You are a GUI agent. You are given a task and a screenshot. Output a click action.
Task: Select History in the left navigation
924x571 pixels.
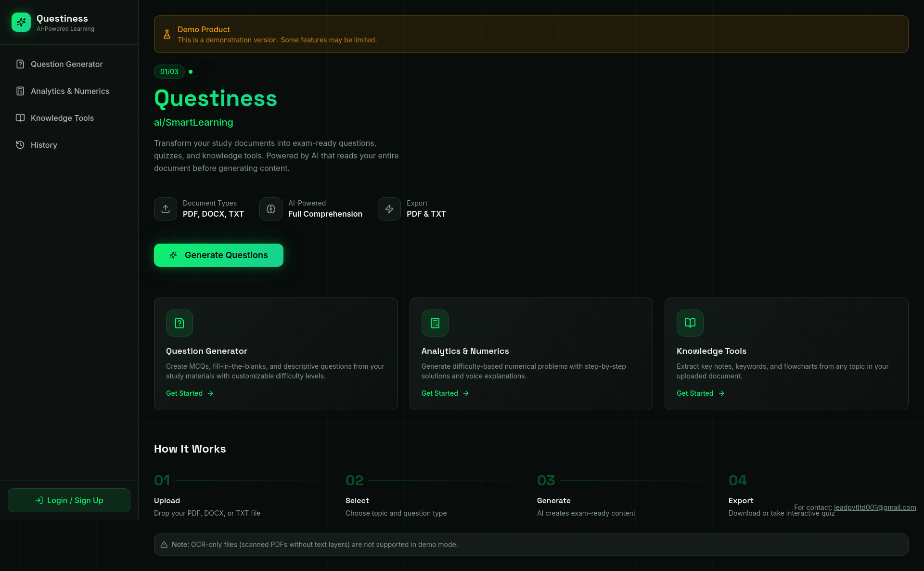click(44, 144)
